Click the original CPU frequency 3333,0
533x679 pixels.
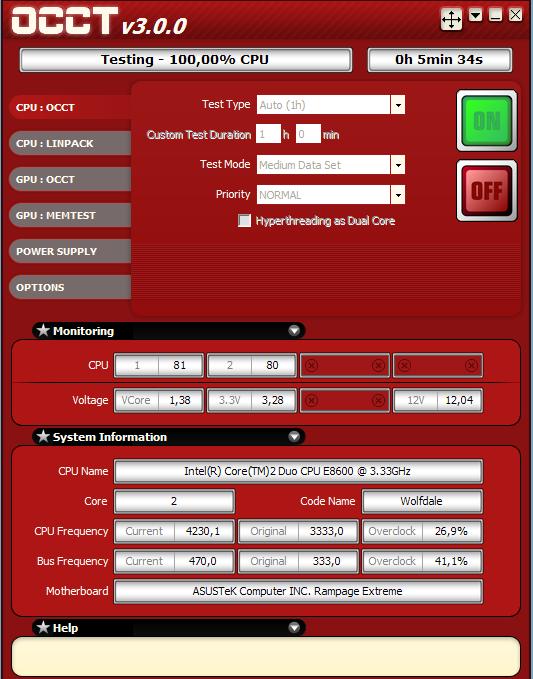327,531
